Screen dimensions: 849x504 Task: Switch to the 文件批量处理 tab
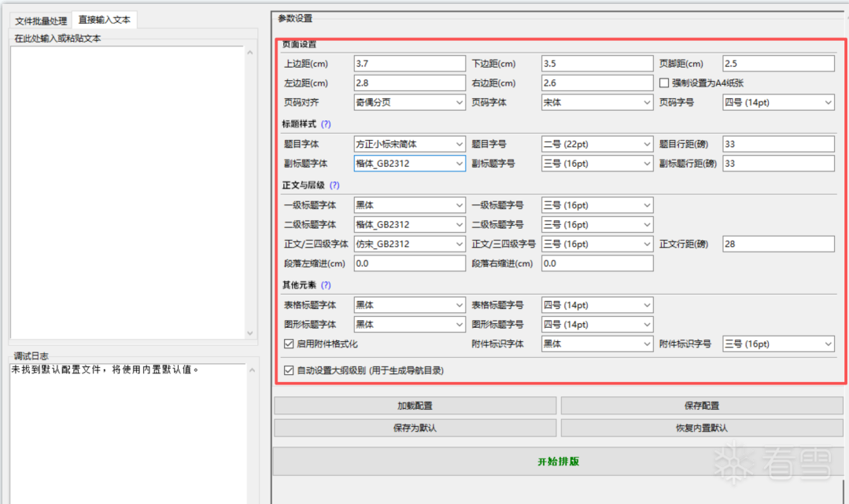(x=42, y=20)
